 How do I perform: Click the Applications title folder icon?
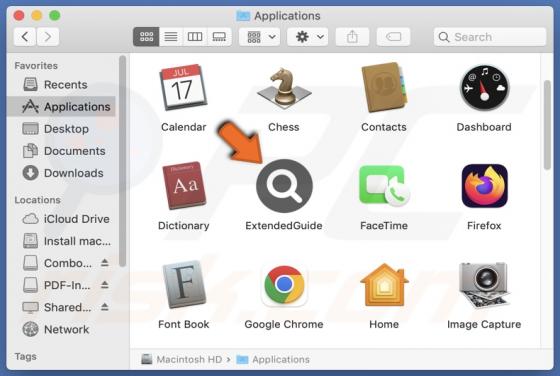pos(243,16)
